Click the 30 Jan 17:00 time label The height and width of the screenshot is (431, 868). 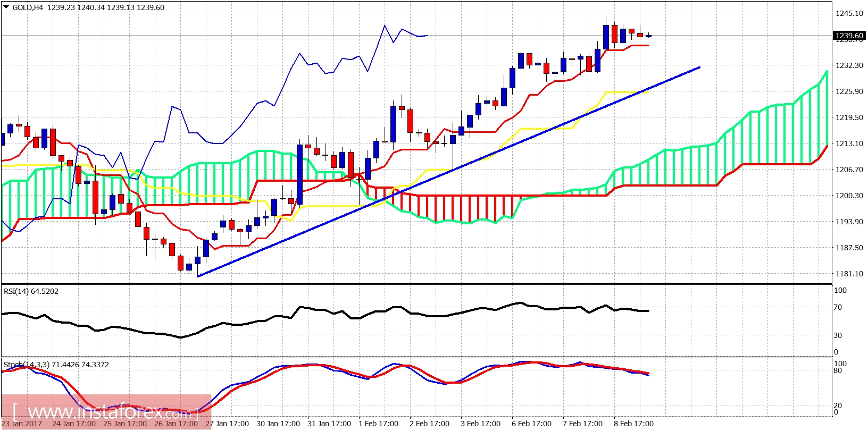(x=278, y=424)
